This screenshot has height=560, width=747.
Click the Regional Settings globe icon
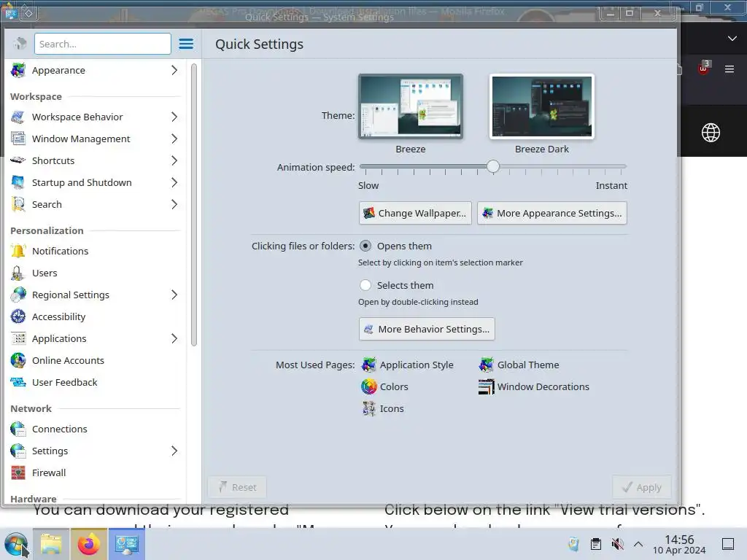[18, 295]
